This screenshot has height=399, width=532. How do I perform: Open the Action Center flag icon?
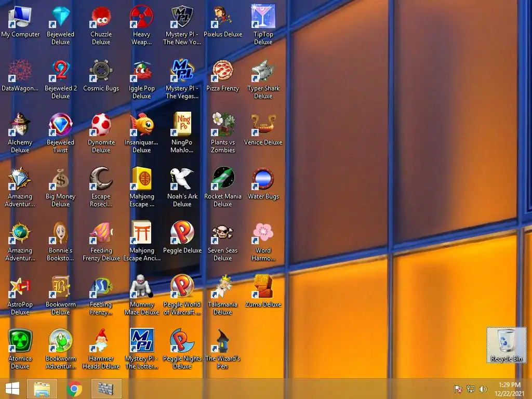click(458, 389)
